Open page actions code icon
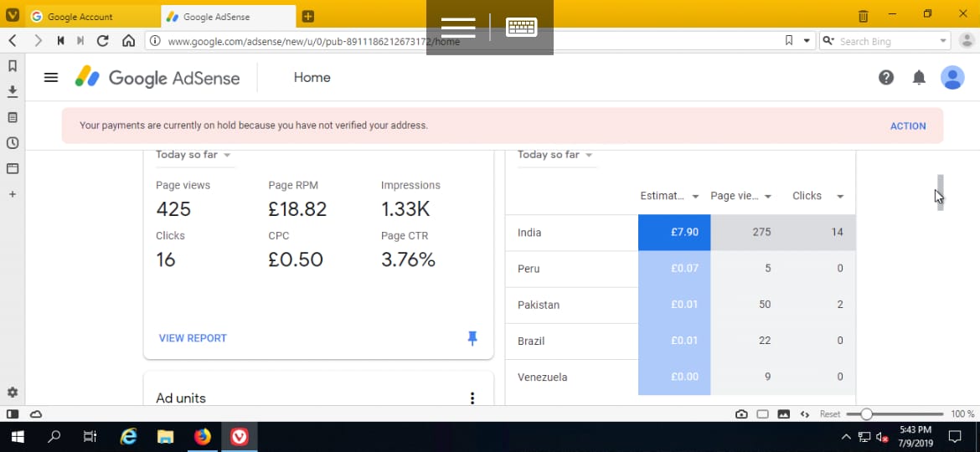 pos(805,414)
